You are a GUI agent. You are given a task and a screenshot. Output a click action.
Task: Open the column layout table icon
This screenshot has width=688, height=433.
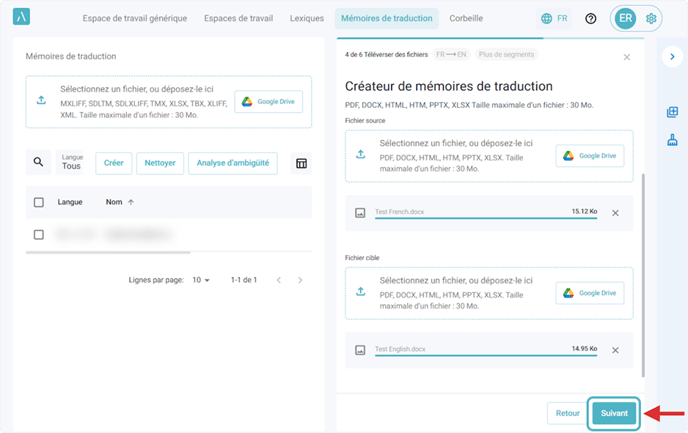301,163
